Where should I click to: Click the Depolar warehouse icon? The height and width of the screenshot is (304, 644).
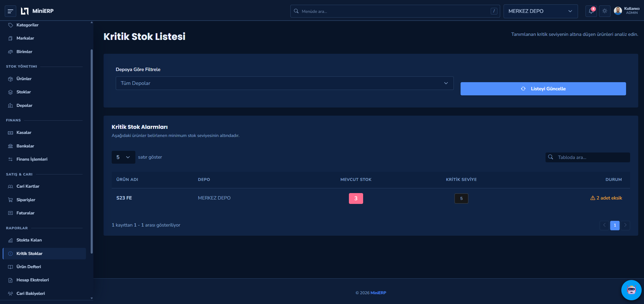click(10, 106)
